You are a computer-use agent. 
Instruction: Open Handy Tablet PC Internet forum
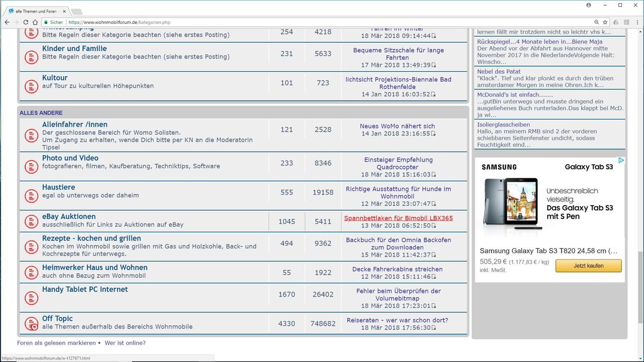pos(85,289)
